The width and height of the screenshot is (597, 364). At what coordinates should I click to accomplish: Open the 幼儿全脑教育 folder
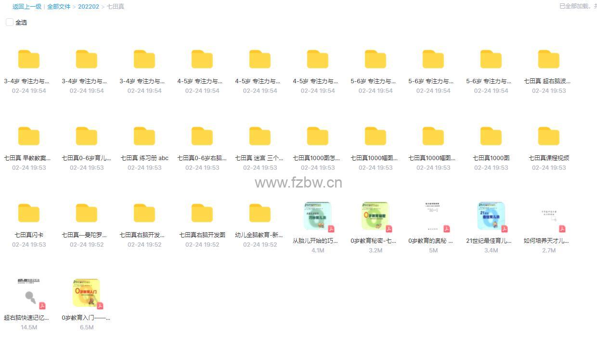[x=260, y=213]
